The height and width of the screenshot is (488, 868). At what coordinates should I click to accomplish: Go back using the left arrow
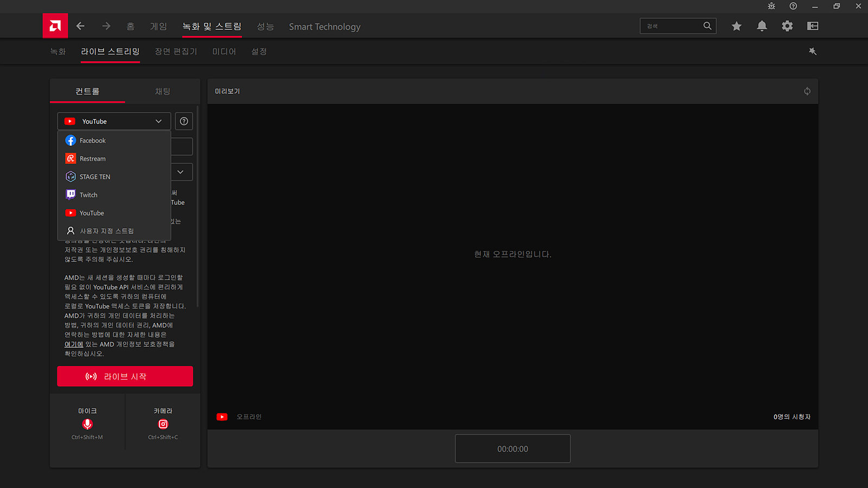80,26
